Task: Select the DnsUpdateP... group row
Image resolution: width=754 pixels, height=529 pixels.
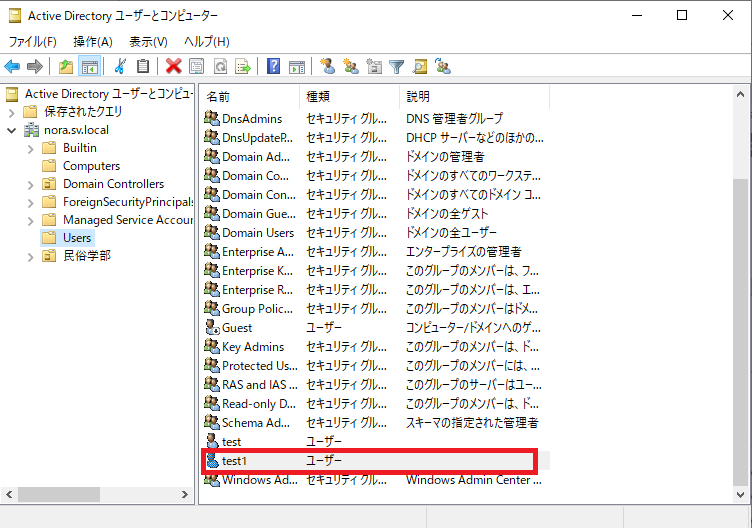Action: (x=376, y=138)
